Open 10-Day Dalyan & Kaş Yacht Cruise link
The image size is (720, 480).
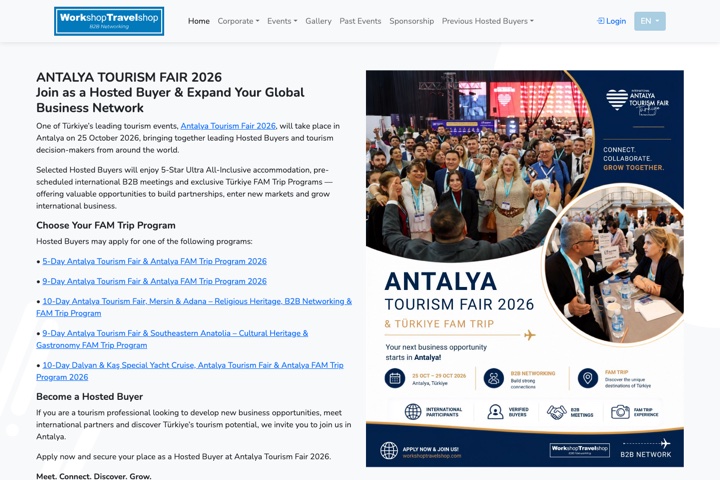pyautogui.click(x=190, y=371)
